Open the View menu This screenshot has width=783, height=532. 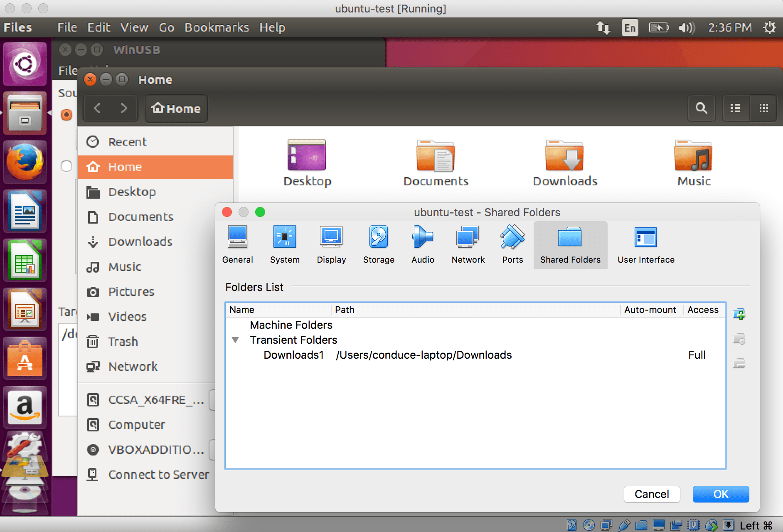(134, 27)
